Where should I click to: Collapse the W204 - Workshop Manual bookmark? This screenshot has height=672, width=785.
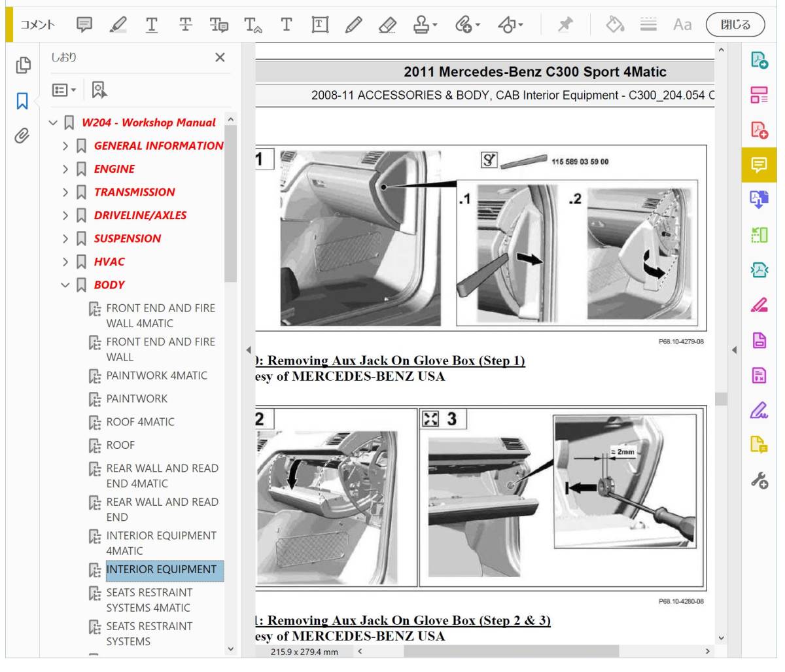click(x=53, y=123)
